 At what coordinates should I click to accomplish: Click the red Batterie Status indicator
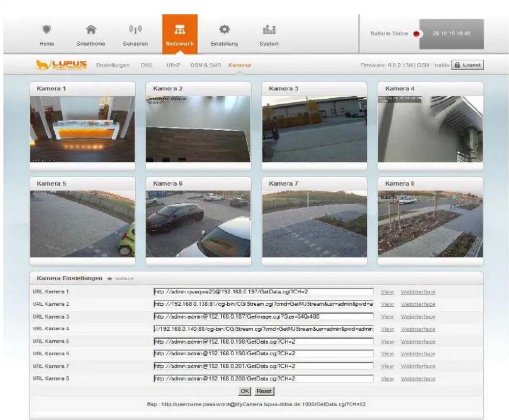point(417,34)
